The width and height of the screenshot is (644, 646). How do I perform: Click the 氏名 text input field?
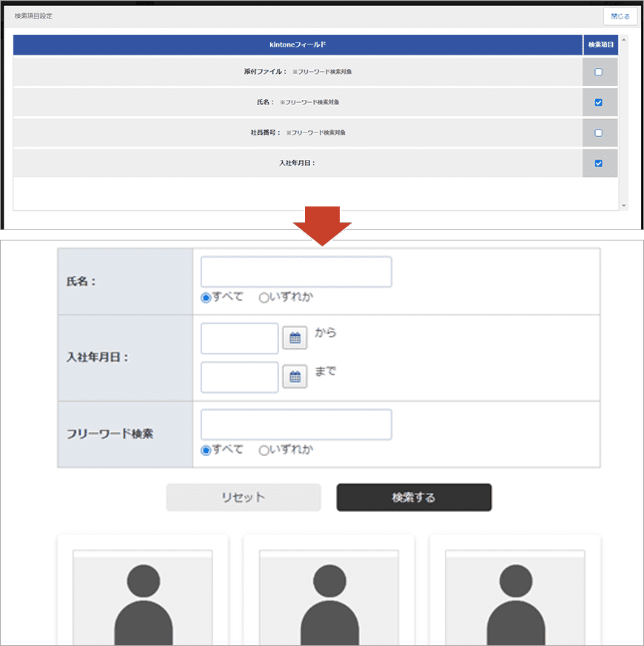(296, 272)
